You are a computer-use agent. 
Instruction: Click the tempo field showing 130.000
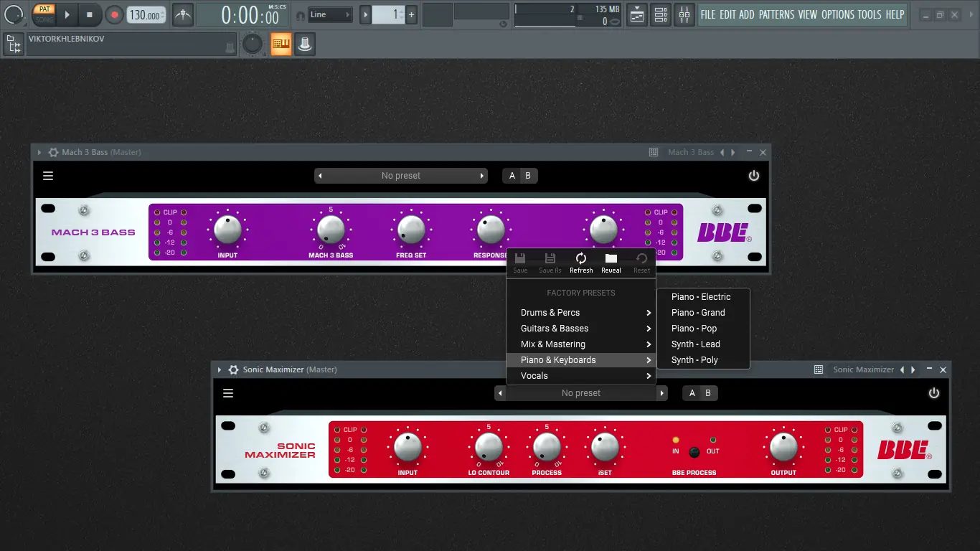point(146,15)
